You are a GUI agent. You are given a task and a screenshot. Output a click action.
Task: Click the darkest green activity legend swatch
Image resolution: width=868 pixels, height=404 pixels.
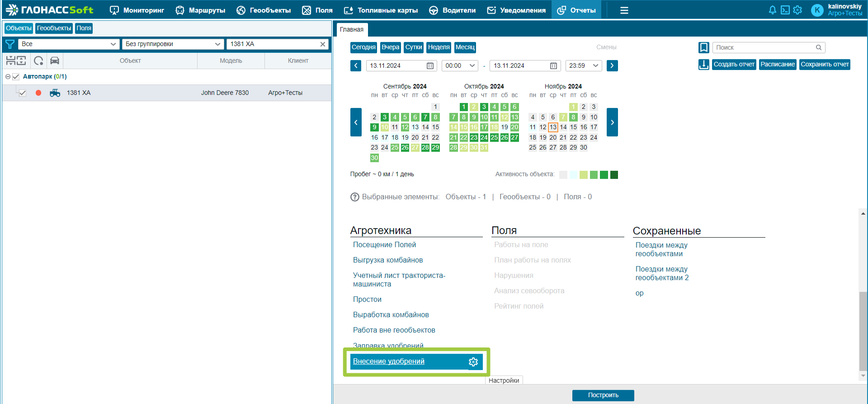coord(614,175)
